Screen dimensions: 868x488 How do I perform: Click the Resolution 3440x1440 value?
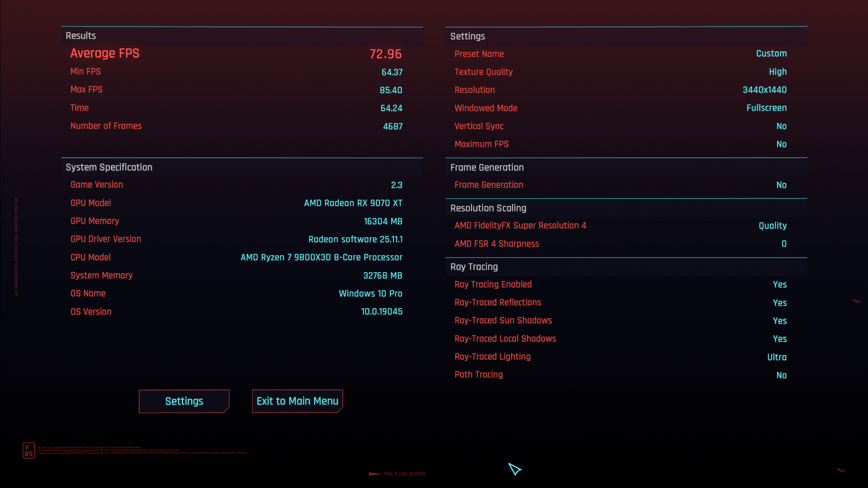point(764,90)
